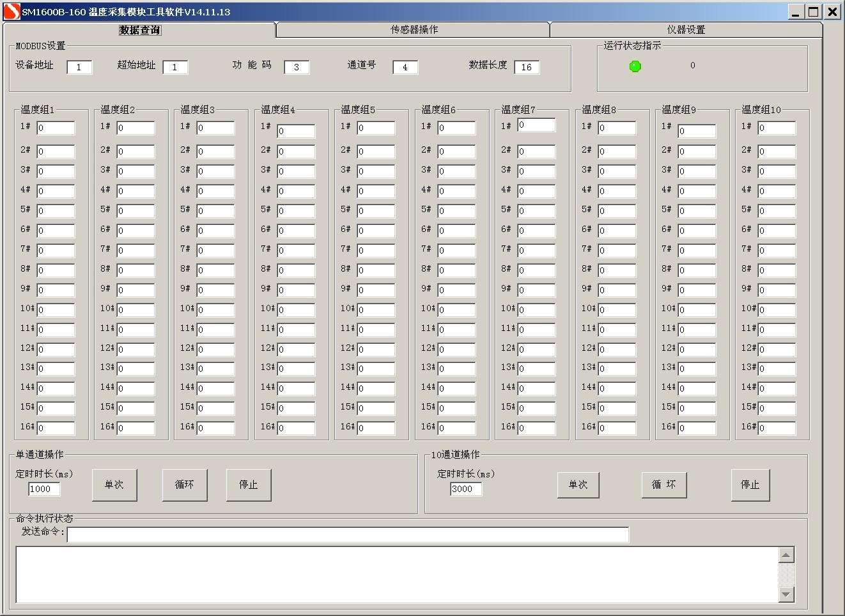Click 循 环 button in 10通道操作
Image resolution: width=845 pixels, height=616 pixels.
tap(664, 485)
